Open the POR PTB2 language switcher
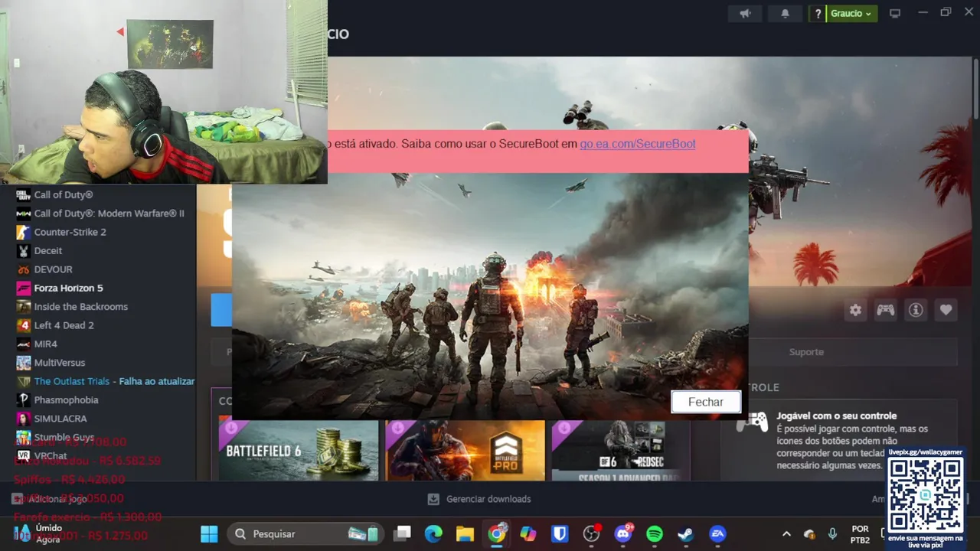Screen dimensions: 980x551 [x=860, y=534]
